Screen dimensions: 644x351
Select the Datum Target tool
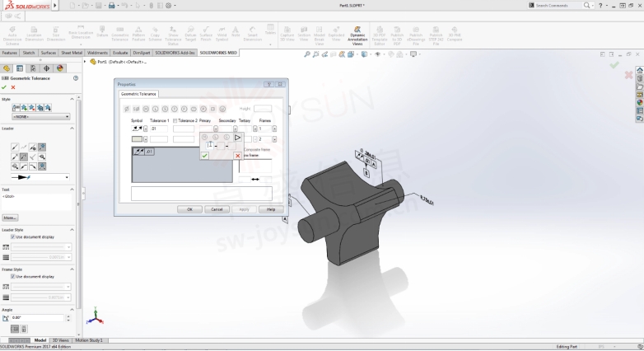(x=190, y=34)
